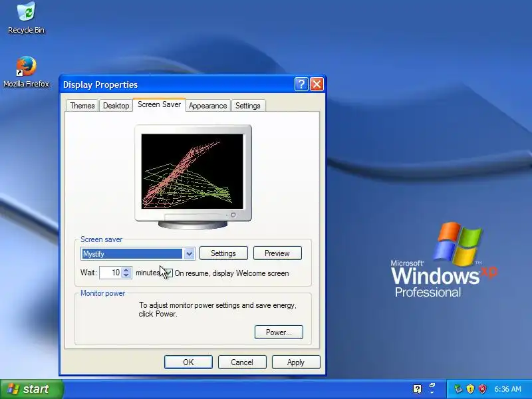This screenshot has height=399, width=532.
Task: Decrease wait time with down arrow
Action: 126,275
